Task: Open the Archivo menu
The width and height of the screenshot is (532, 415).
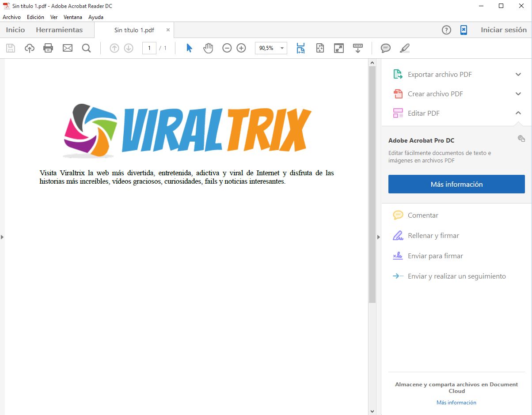Action: pyautogui.click(x=11, y=17)
